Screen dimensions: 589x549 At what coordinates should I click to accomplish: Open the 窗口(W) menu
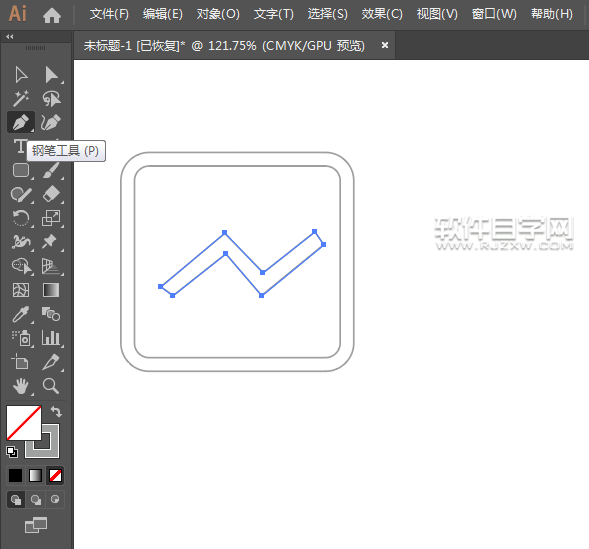(x=494, y=14)
